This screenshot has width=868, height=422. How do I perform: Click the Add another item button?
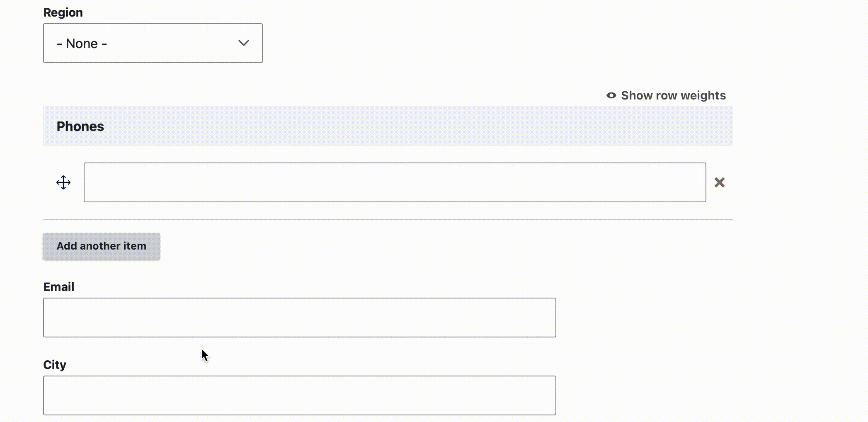coord(102,246)
